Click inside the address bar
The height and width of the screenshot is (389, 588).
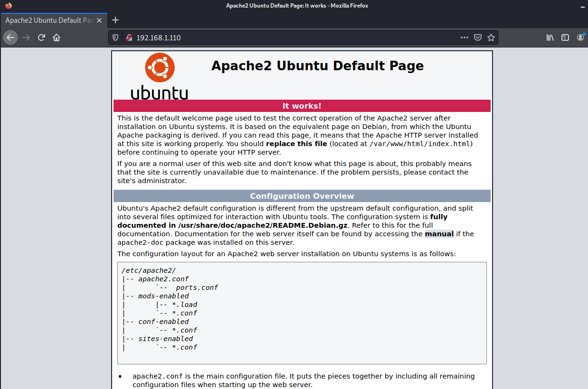(285, 37)
